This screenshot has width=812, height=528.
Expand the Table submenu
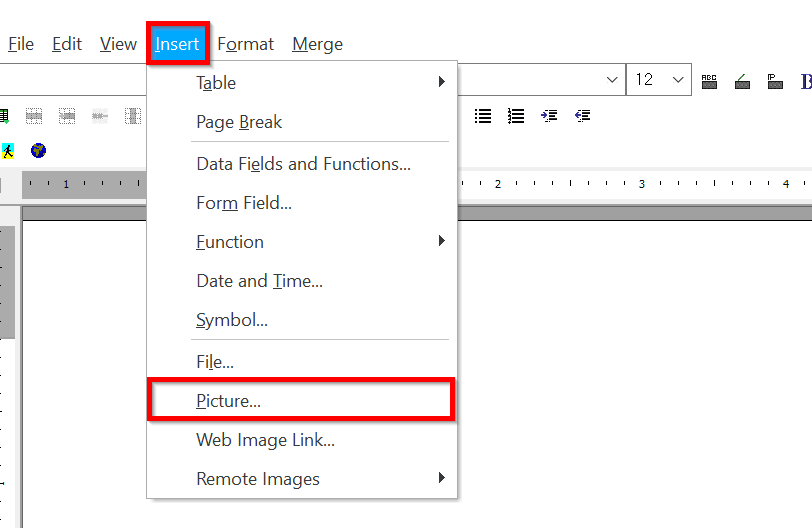[x=302, y=82]
